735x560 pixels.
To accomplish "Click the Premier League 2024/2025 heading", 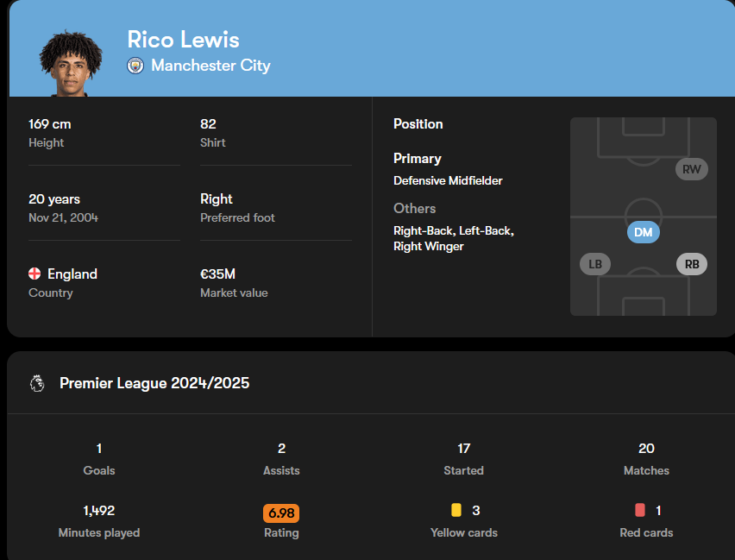I will 154,383.
